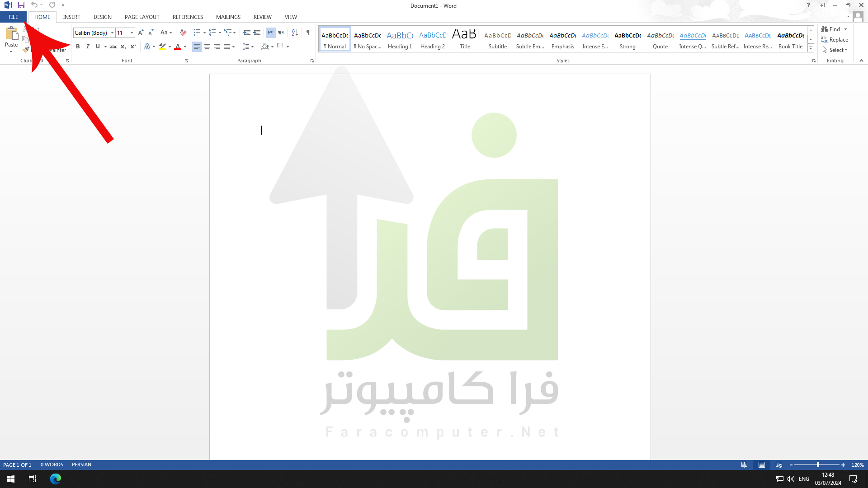
Task: Open the Select dropdown in Editing
Action: (835, 50)
